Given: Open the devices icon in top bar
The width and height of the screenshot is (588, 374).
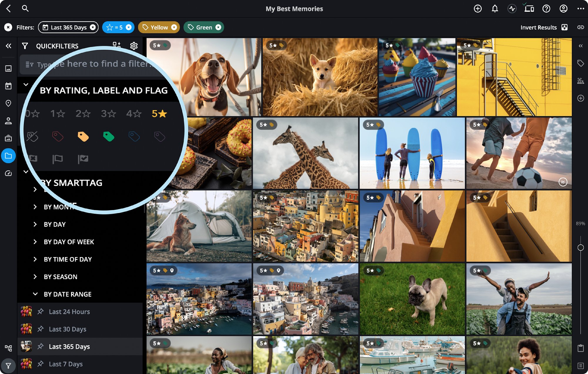Looking at the screenshot, I should pyautogui.click(x=529, y=8).
